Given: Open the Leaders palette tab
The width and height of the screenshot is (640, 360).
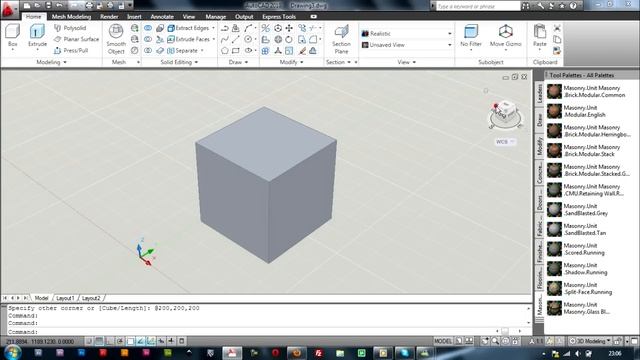Looking at the screenshot, I should [539, 93].
